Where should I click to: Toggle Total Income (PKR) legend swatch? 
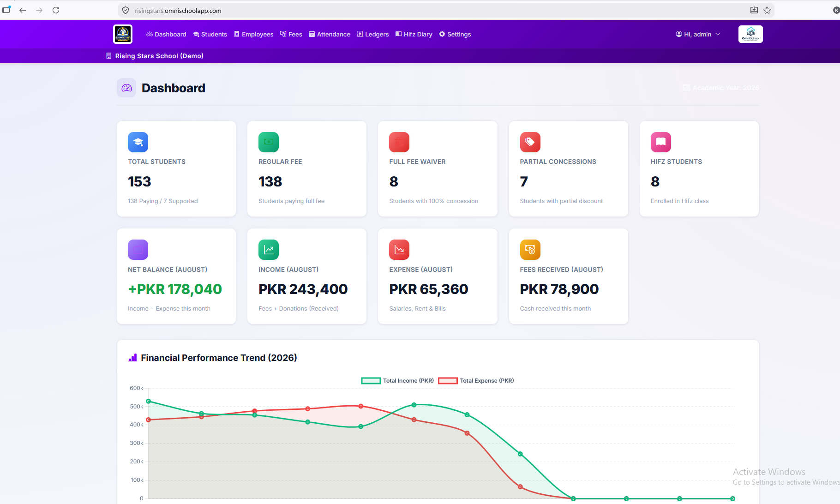pos(371,381)
